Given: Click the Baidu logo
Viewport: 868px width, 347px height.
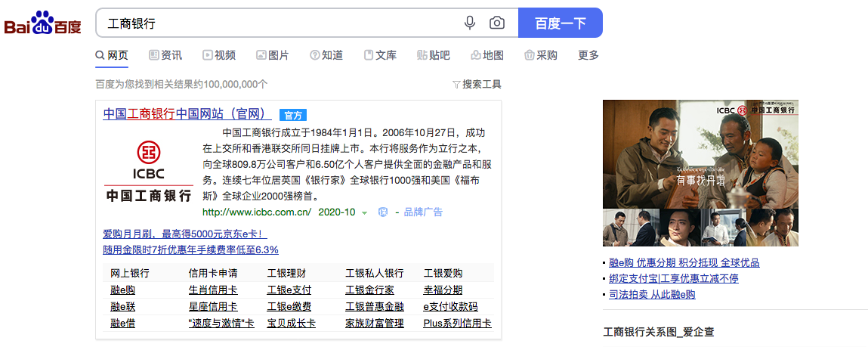Looking at the screenshot, I should tap(42, 23).
